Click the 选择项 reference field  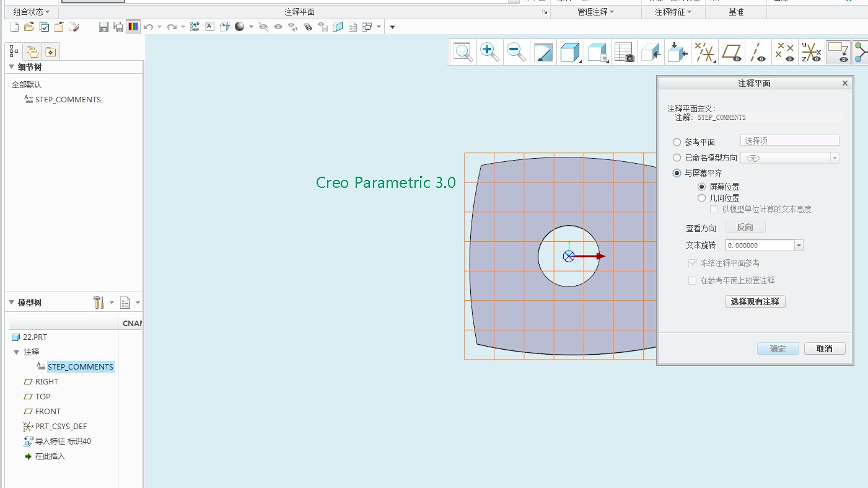click(790, 141)
